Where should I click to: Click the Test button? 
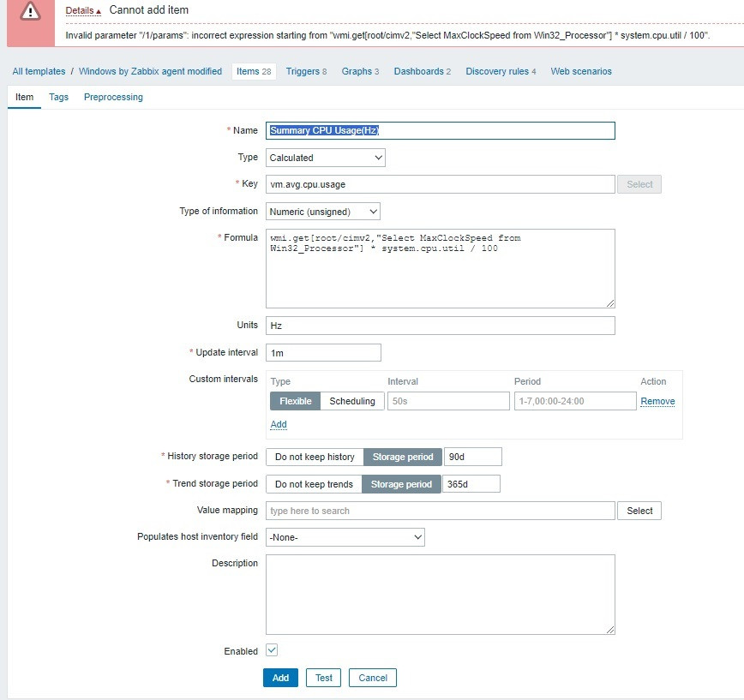pyautogui.click(x=323, y=678)
